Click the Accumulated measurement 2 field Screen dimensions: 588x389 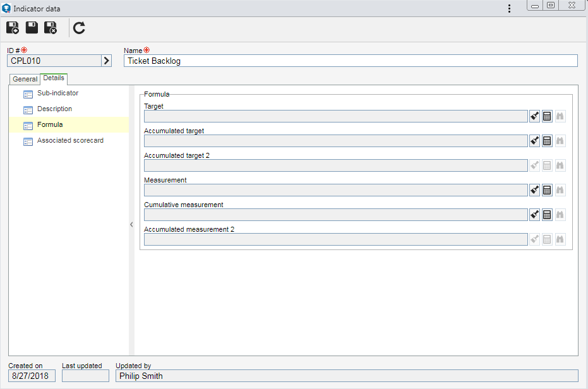pos(335,239)
